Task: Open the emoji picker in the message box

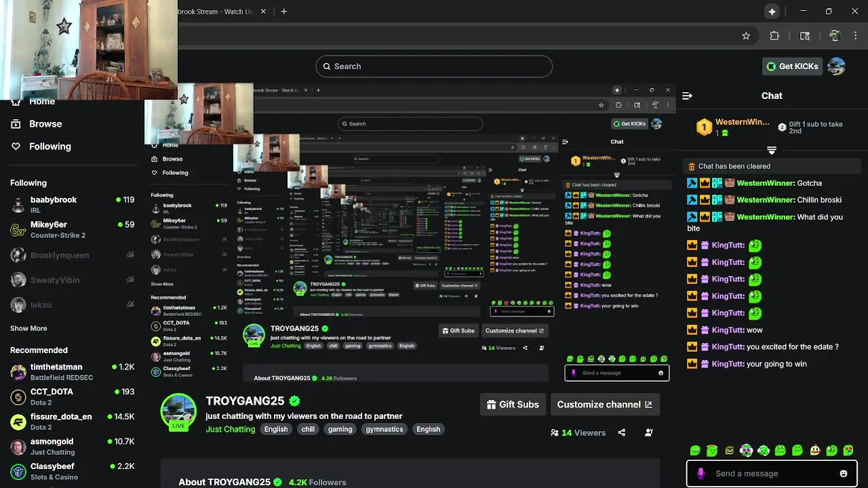Action: [x=844, y=474]
